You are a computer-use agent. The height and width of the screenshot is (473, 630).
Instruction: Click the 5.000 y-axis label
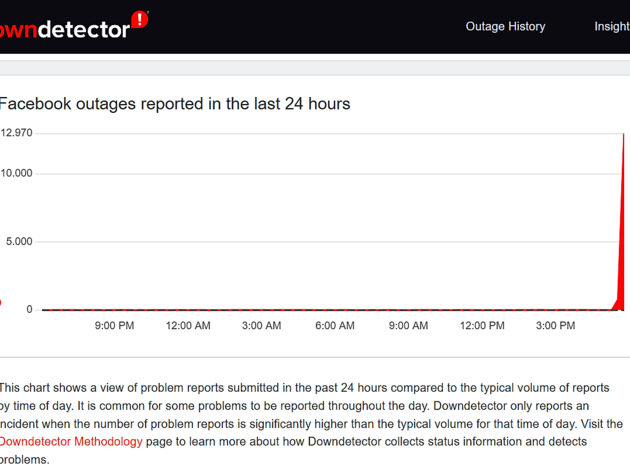point(19,241)
